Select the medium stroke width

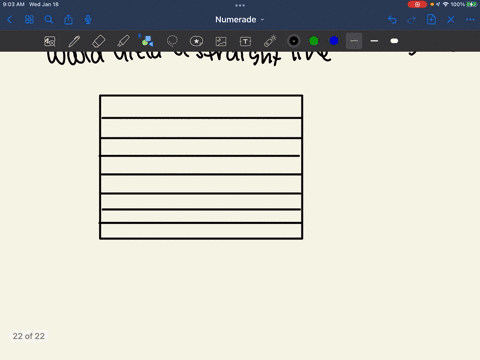[x=374, y=41]
